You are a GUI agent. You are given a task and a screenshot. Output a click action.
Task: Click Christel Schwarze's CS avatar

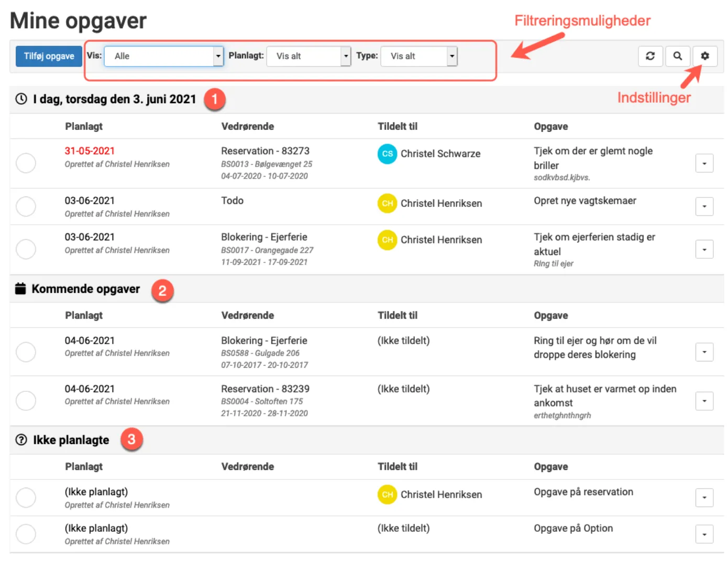387,155
